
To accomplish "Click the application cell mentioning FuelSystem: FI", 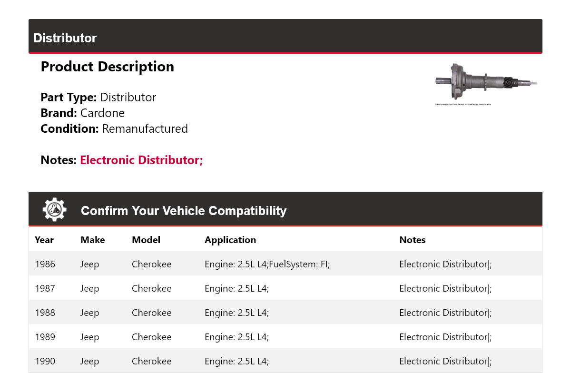I will click(267, 264).
